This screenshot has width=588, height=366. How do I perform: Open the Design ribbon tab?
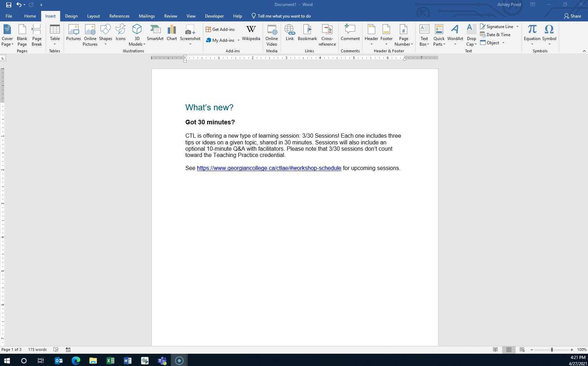click(71, 16)
